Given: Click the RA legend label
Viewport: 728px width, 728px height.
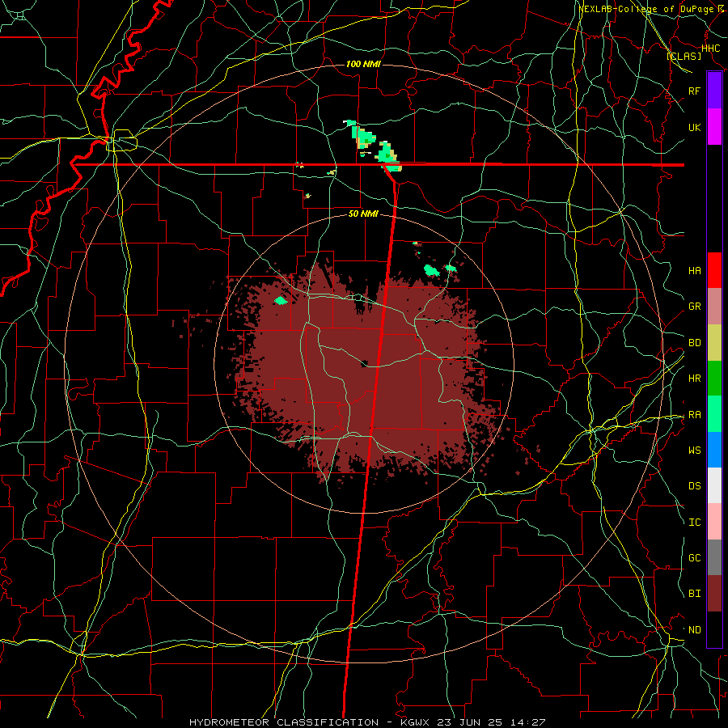Looking at the screenshot, I should [695, 415].
